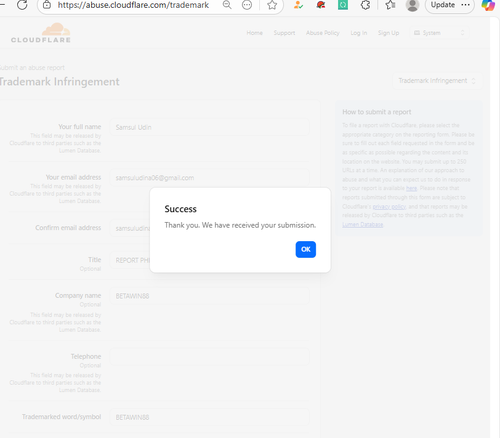Screen dimensions: 500x438
Task: Go to the Home nav link
Action: click(255, 33)
